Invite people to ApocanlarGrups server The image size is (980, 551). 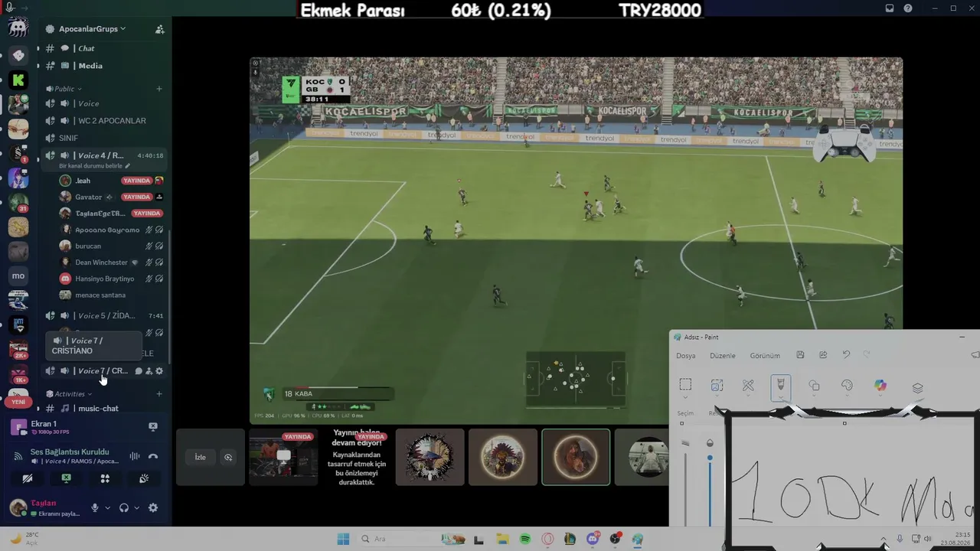[159, 29]
